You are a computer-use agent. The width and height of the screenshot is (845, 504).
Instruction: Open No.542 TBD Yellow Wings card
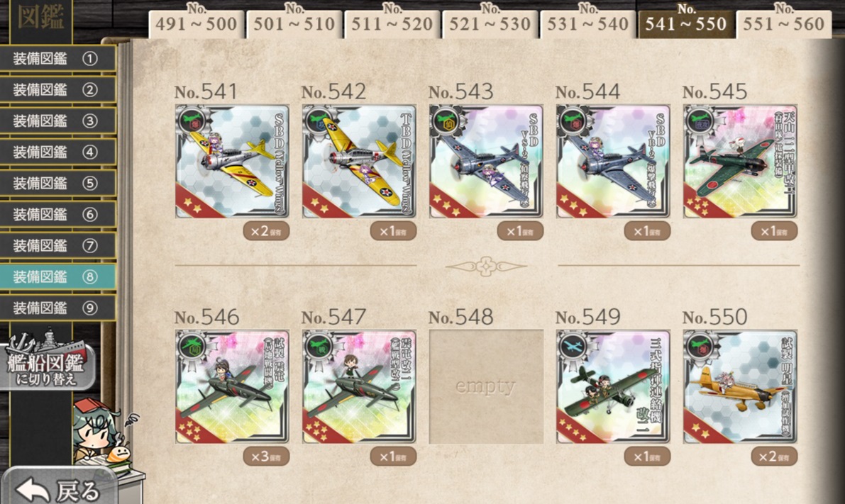click(x=359, y=161)
